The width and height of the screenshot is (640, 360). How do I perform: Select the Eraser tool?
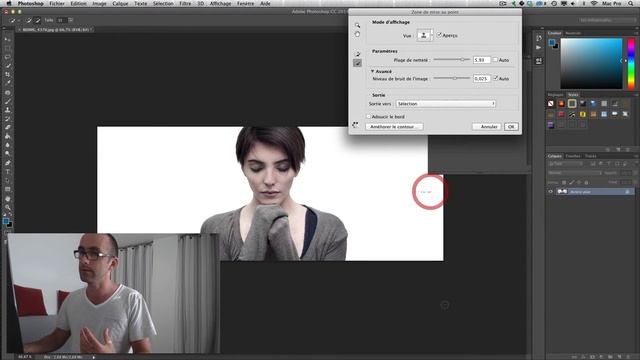click(7, 128)
